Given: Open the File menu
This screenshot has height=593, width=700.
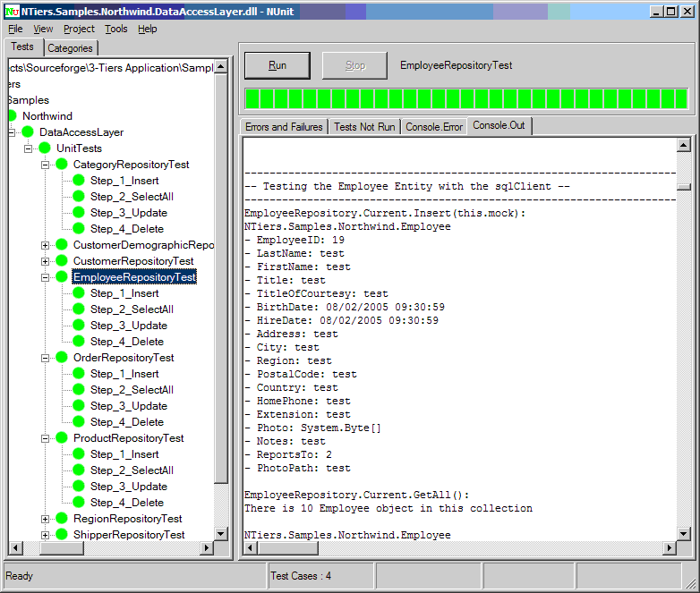Looking at the screenshot, I should point(15,29).
